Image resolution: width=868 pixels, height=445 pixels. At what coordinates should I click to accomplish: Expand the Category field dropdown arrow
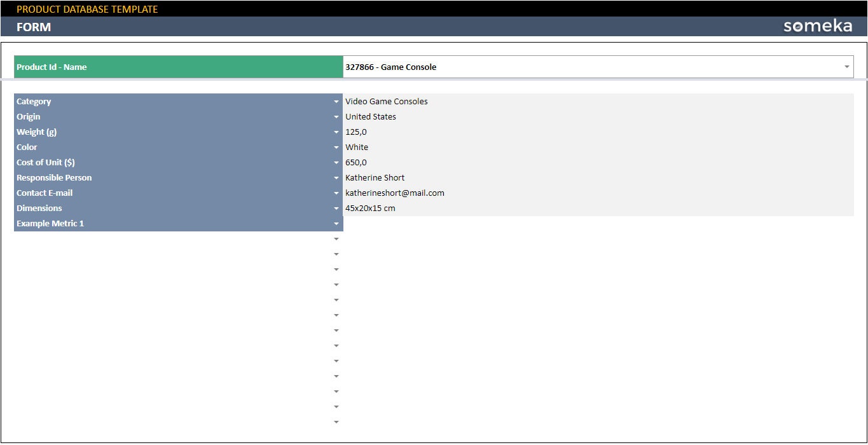point(336,101)
